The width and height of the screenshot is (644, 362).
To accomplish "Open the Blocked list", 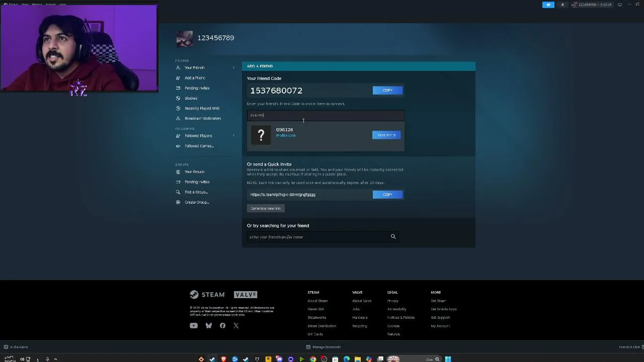I will pos(191,98).
